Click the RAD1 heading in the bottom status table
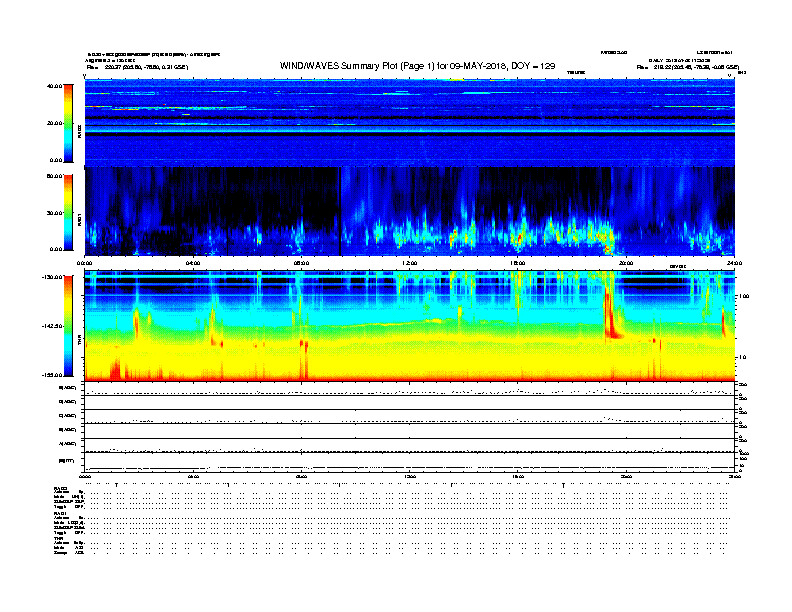 (x=60, y=514)
